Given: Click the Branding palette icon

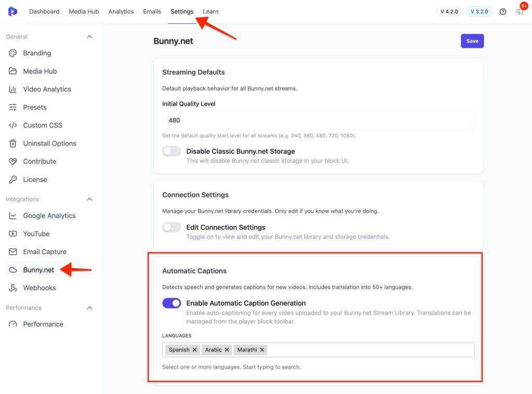Looking at the screenshot, I should pyautogui.click(x=13, y=54).
